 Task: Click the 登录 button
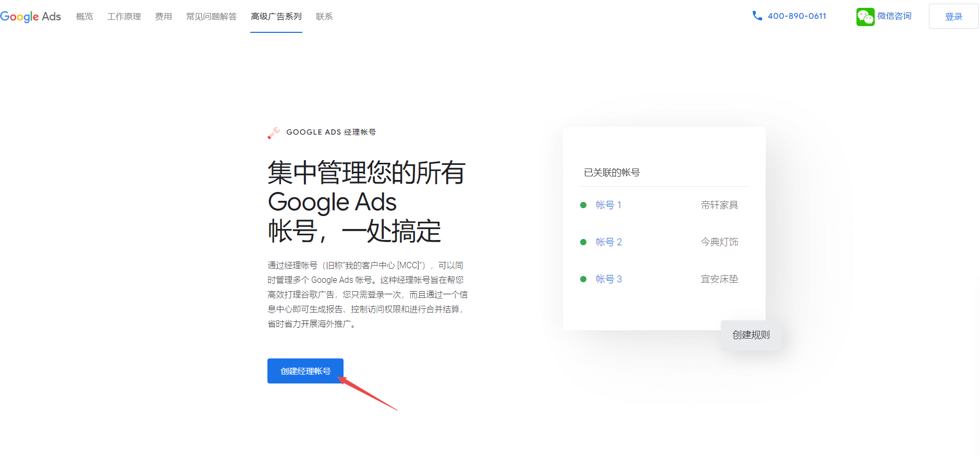(x=953, y=16)
